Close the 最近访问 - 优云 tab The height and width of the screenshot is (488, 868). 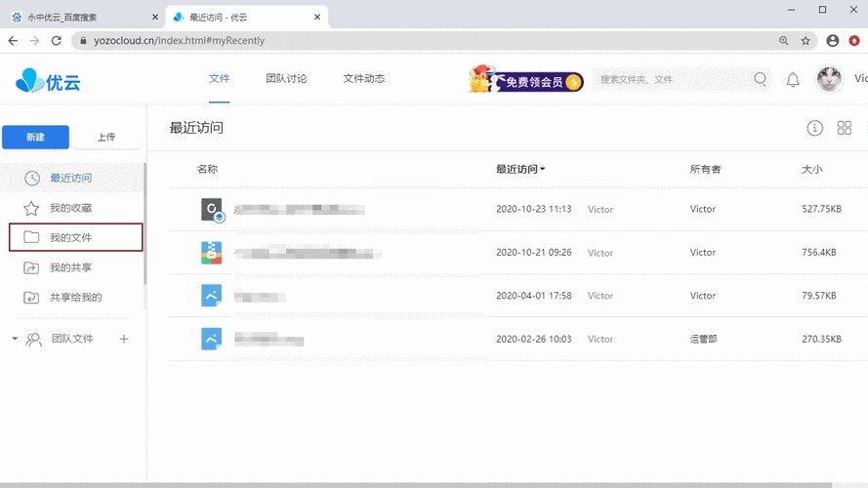click(317, 18)
